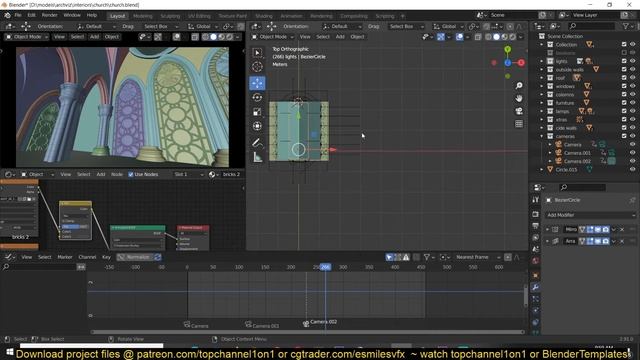
Task: Select the Annotate pencil tool
Action: [x=257, y=142]
